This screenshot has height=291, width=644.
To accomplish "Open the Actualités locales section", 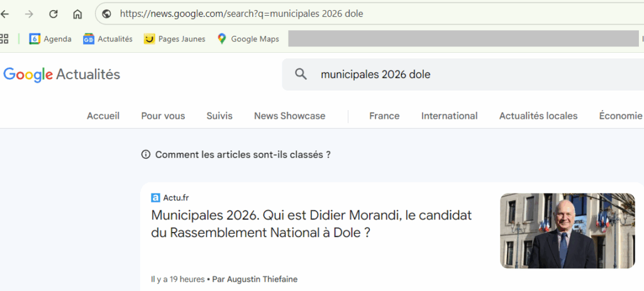I will [x=538, y=116].
